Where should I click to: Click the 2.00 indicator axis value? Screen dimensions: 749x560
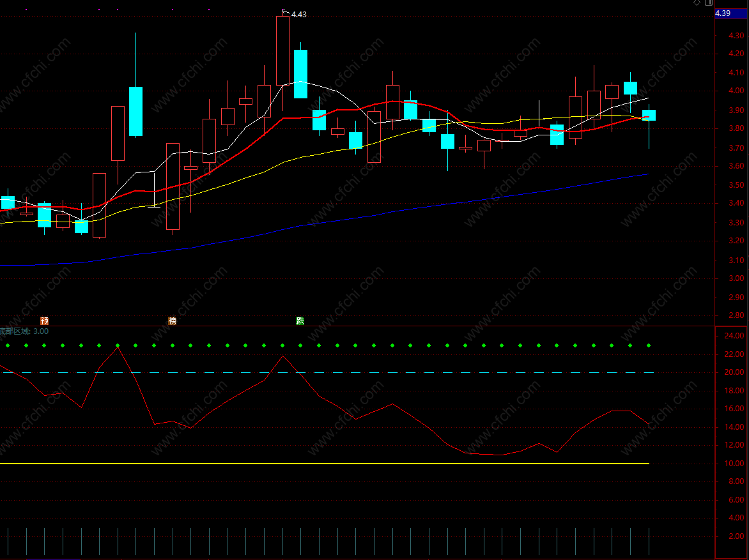coord(736,536)
